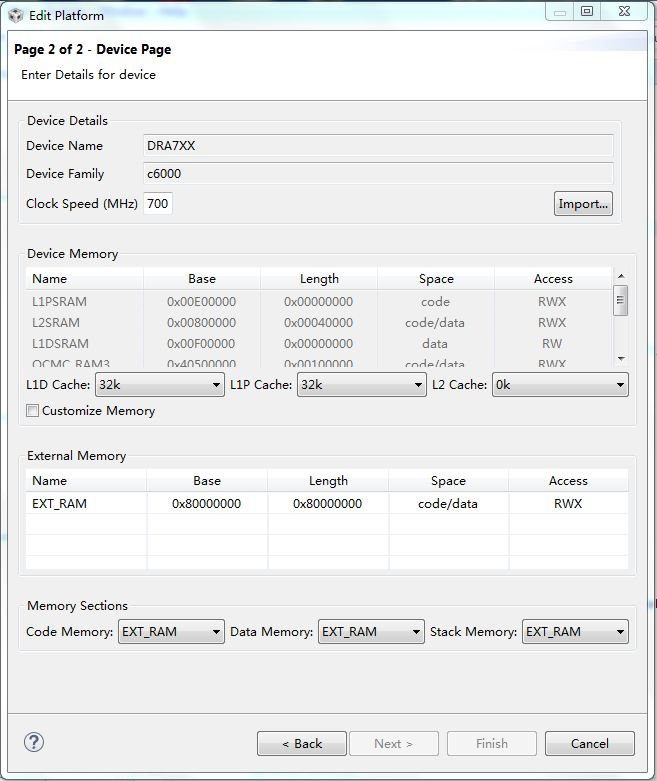
Task: Open the Code Memory dropdown
Action: 171,632
